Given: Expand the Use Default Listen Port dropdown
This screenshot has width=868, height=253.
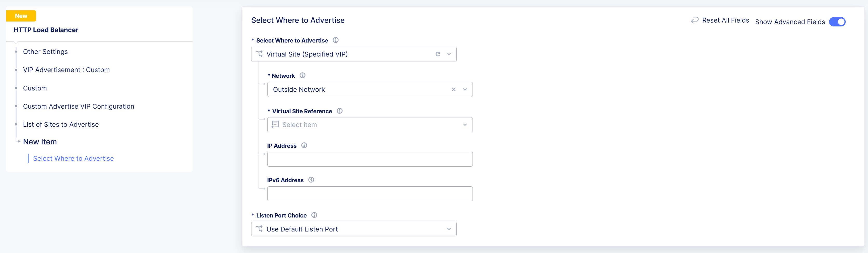Looking at the screenshot, I should [x=449, y=229].
